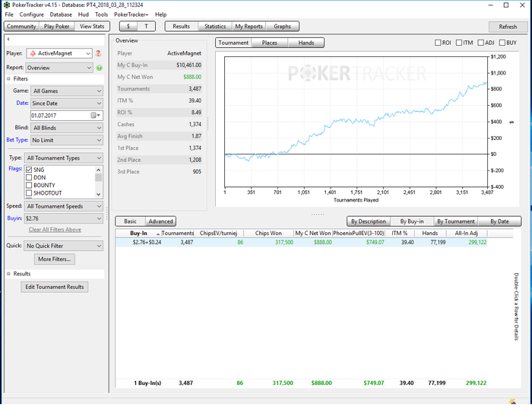The image size is (532, 410).
Task: Open the Tools menu
Action: point(101,14)
